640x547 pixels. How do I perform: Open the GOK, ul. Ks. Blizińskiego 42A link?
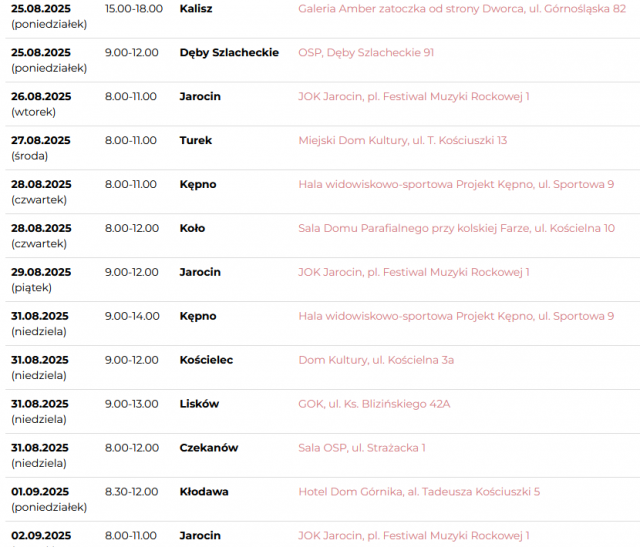pyautogui.click(x=374, y=404)
